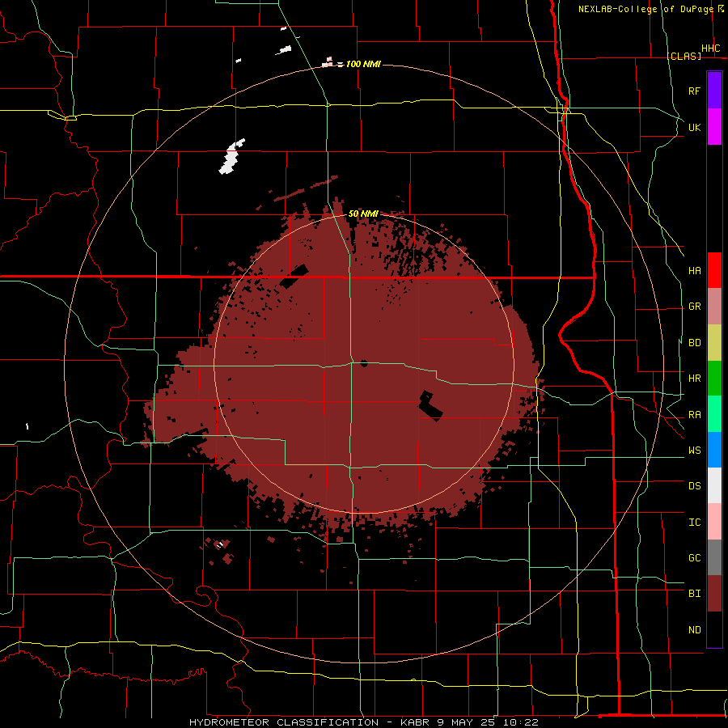
Task: Click the 50 NMI range ring label
Action: (363, 214)
